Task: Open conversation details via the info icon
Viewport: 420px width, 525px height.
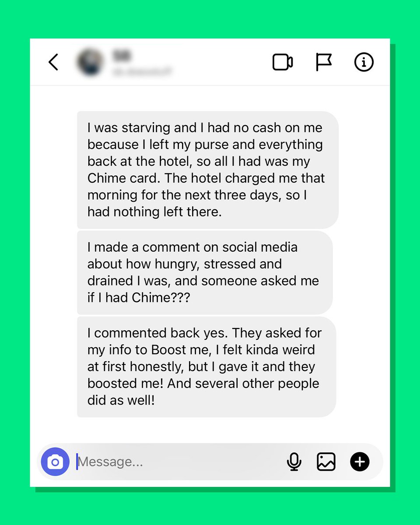Action: [x=364, y=62]
